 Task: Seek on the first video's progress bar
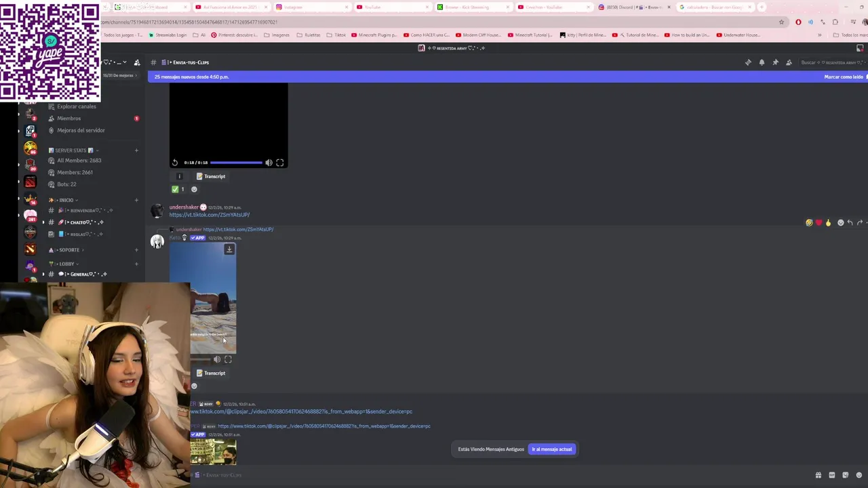click(x=236, y=163)
